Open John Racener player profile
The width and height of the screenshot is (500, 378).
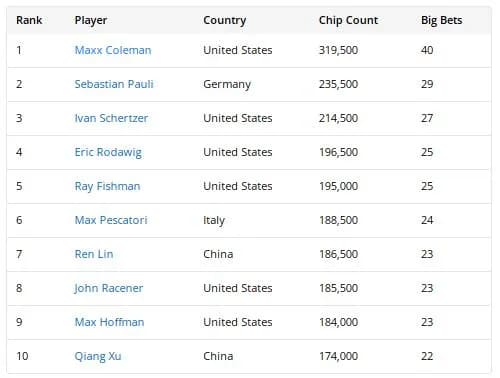click(109, 288)
